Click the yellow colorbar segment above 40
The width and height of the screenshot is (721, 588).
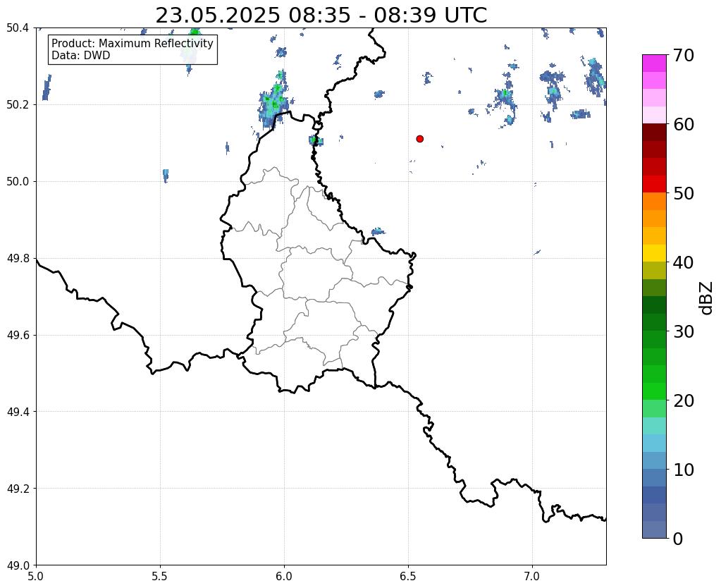(x=654, y=253)
